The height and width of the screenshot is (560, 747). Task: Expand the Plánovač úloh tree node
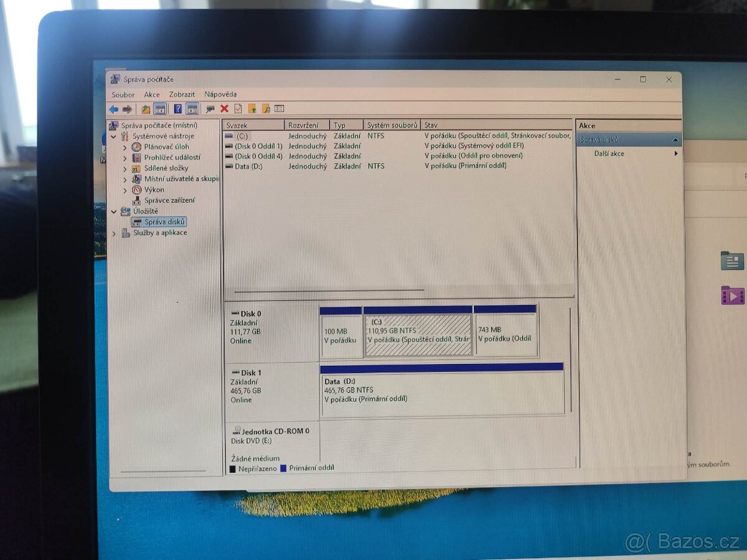point(125,147)
